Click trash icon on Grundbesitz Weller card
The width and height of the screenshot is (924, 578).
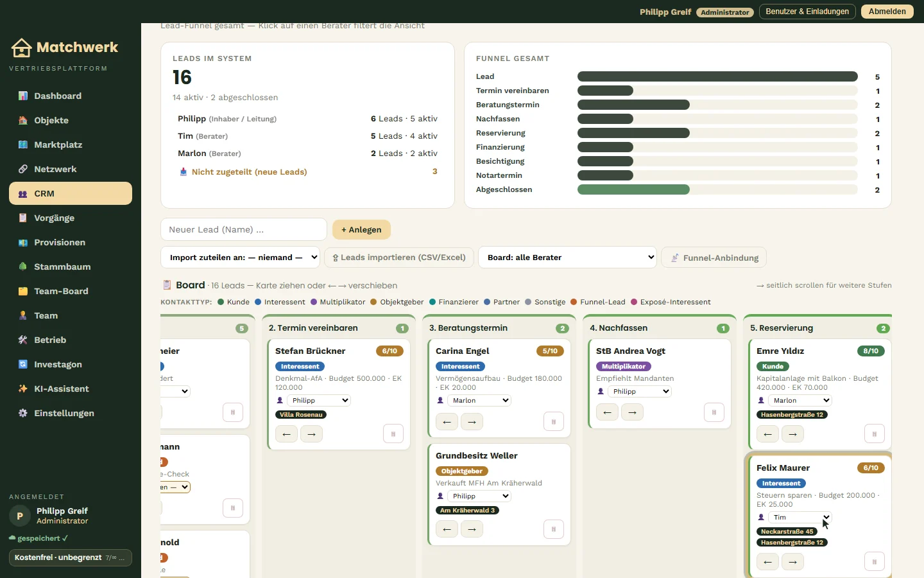click(554, 530)
